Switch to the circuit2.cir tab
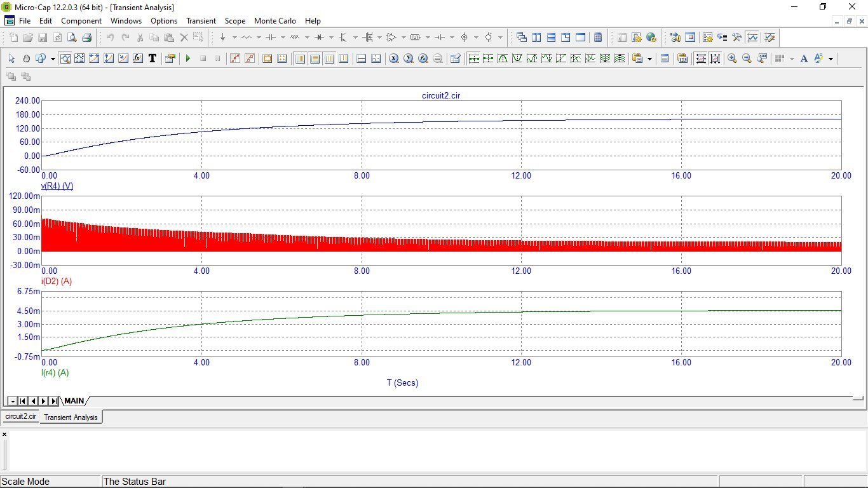868x488 pixels. pos(20,416)
